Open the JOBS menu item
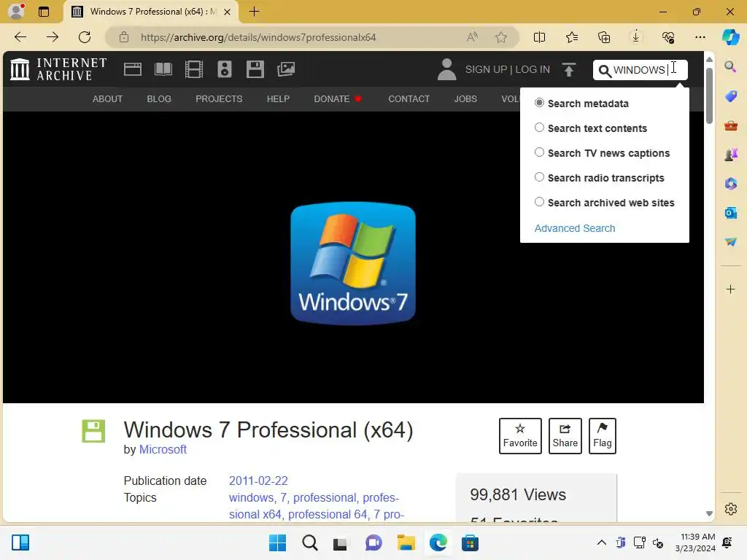The width and height of the screenshot is (747, 560). coord(465,99)
